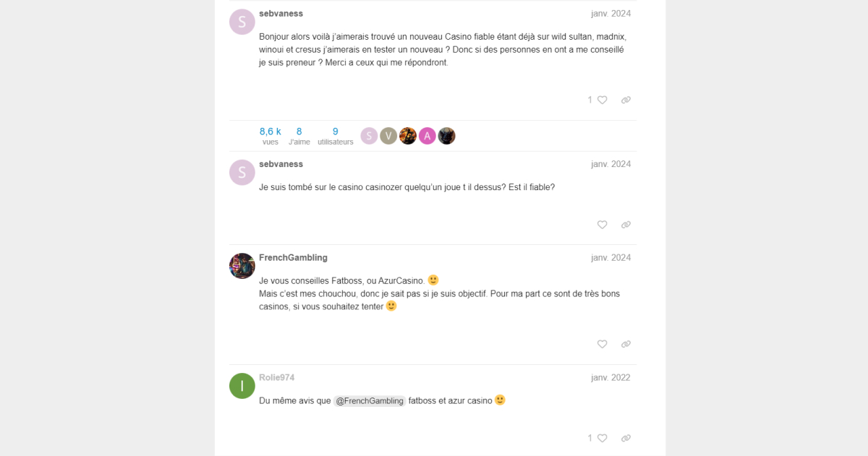Open Rolie974 username link
The image size is (868, 456).
(276, 378)
